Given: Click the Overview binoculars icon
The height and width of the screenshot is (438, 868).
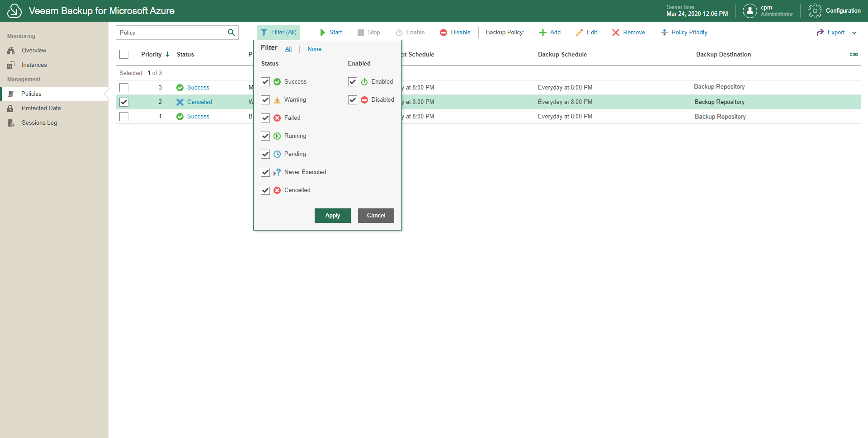Looking at the screenshot, I should [x=11, y=51].
